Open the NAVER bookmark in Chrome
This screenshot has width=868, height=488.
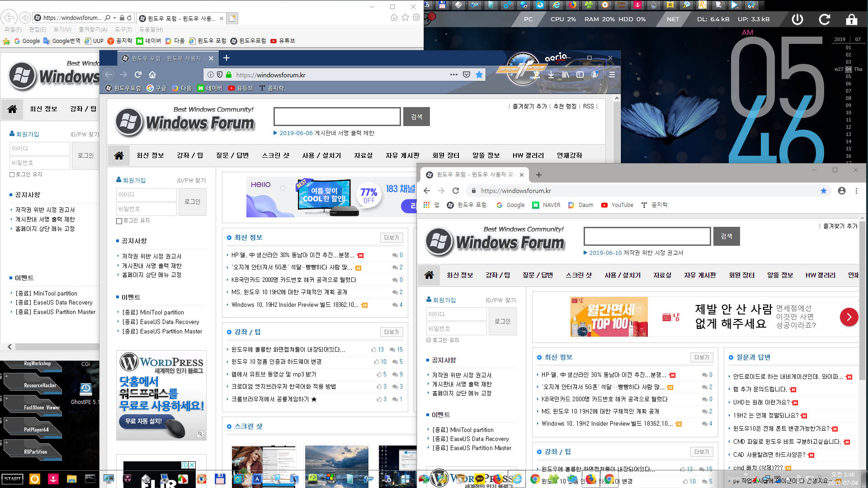pos(546,205)
